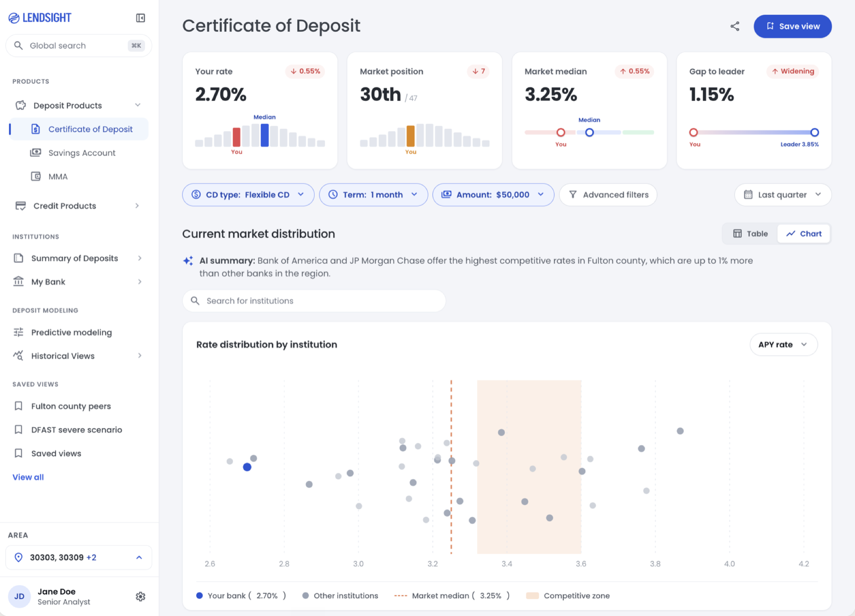Image resolution: width=855 pixels, height=616 pixels.
Task: Click the MMA wallet icon
Action: point(35,177)
